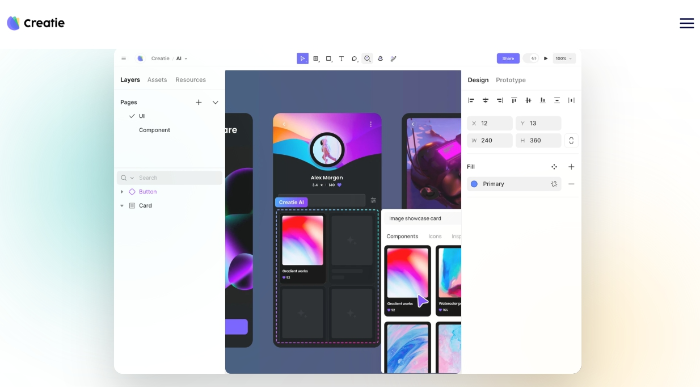Detach the Primary fill style icon
Viewport: 700px width, 387px height.
pos(554,184)
